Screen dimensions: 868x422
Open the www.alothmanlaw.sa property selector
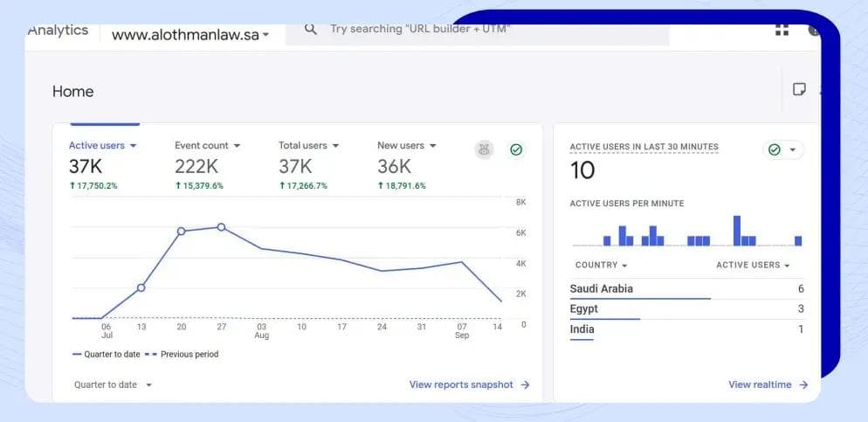(x=190, y=35)
